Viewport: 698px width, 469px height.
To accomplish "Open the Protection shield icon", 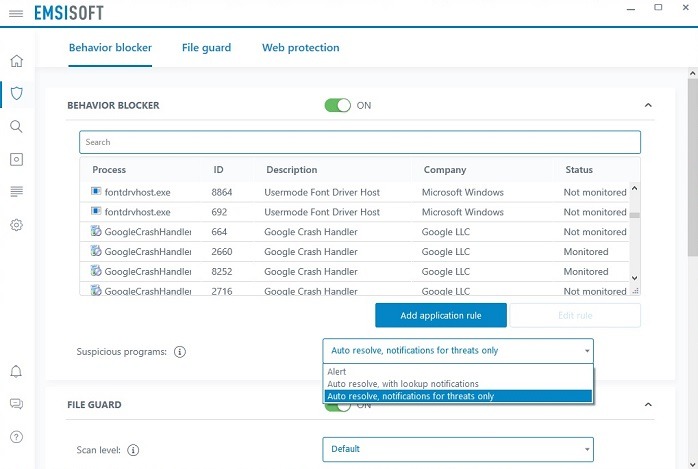I will tap(16, 93).
